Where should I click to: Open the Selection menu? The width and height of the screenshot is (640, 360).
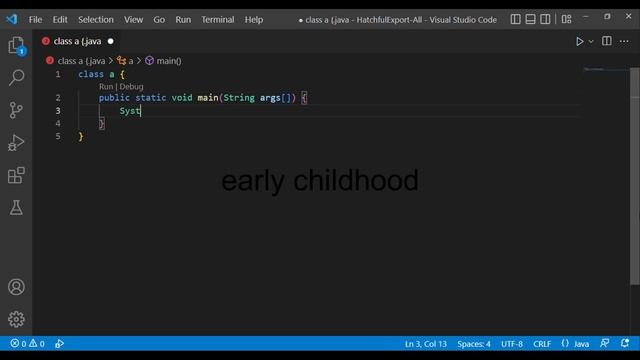click(x=96, y=20)
